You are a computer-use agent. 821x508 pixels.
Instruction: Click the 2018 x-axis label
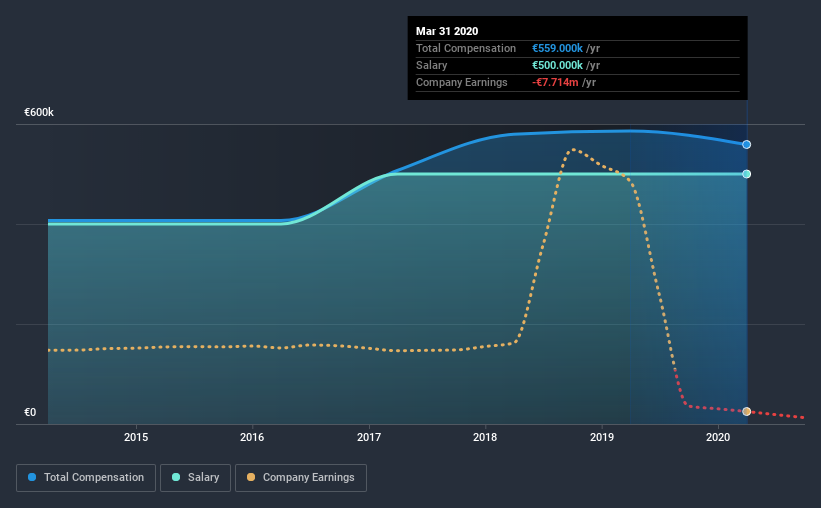click(x=485, y=437)
